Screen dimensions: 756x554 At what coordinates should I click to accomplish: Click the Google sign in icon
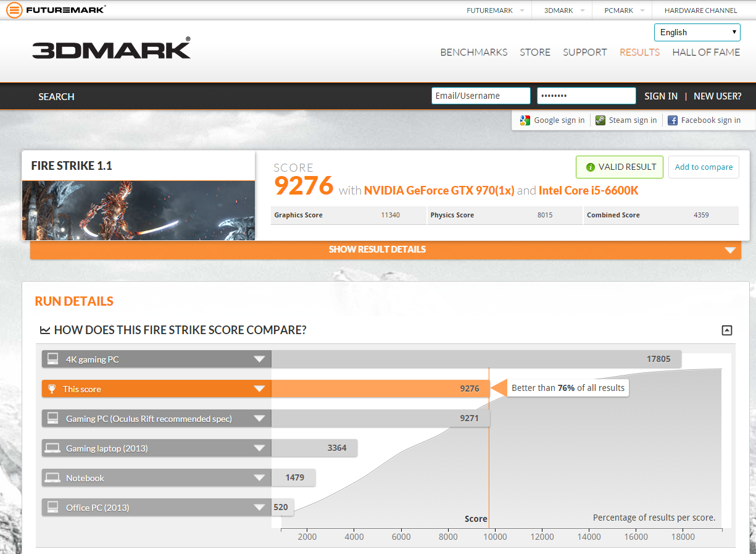(x=525, y=120)
